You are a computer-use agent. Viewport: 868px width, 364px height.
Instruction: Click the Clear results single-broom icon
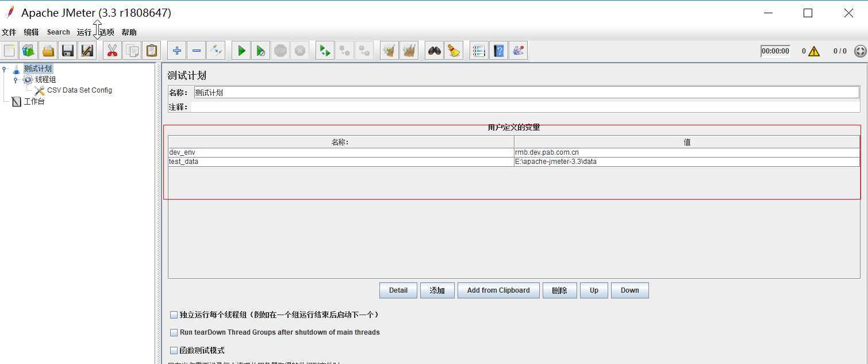pyautogui.click(x=390, y=51)
